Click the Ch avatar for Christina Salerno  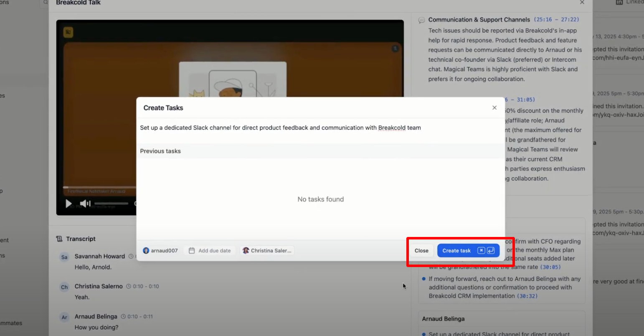[64, 287]
